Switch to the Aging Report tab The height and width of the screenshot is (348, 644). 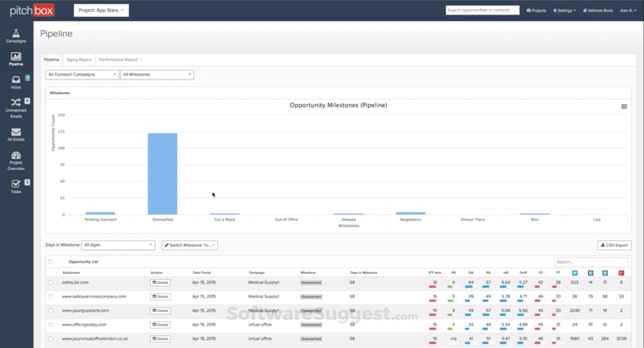coord(79,60)
